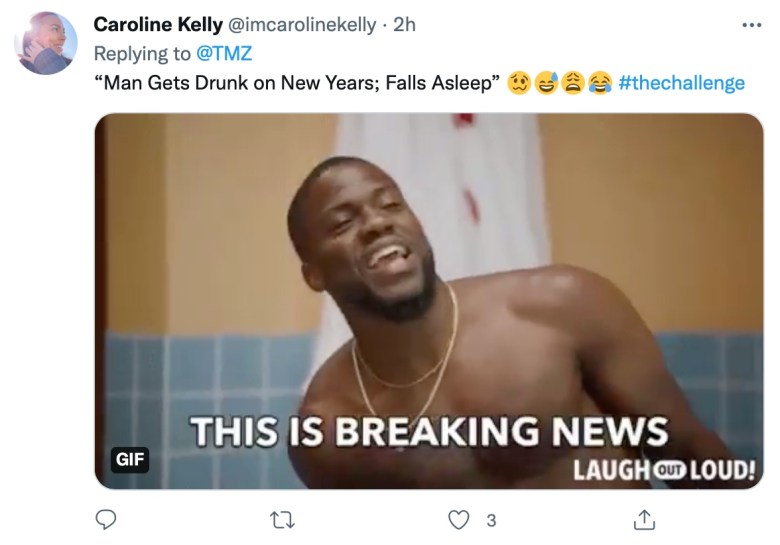
Task: Open the Caroline Kelly display name link
Action: click(158, 24)
